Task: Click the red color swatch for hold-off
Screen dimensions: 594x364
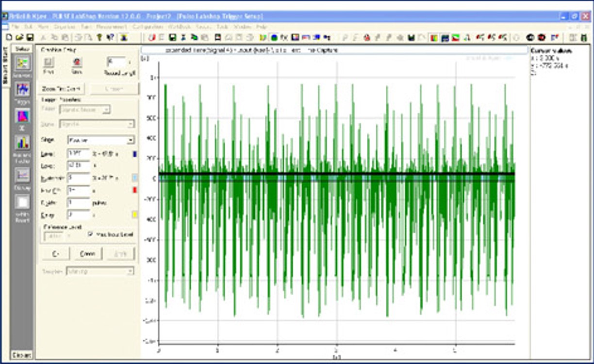Action: click(134, 190)
